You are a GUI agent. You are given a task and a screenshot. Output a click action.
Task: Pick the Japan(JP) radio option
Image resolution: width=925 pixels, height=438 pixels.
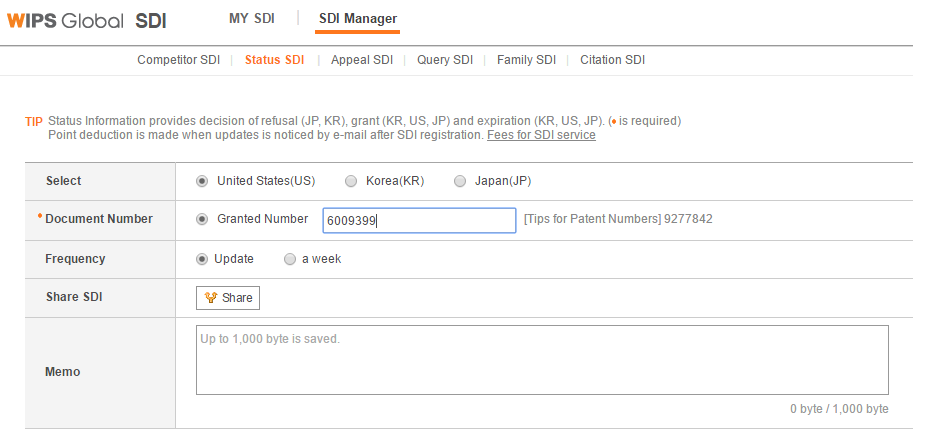(x=460, y=181)
